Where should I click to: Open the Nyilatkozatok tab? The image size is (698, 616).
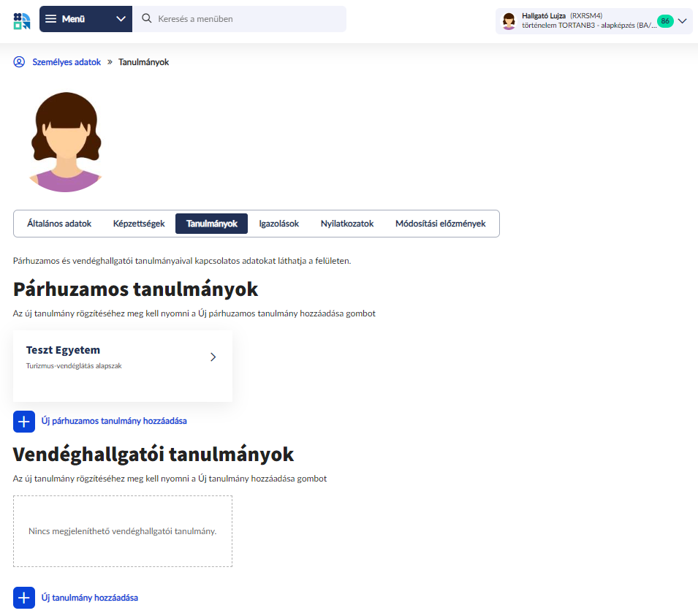[347, 224]
